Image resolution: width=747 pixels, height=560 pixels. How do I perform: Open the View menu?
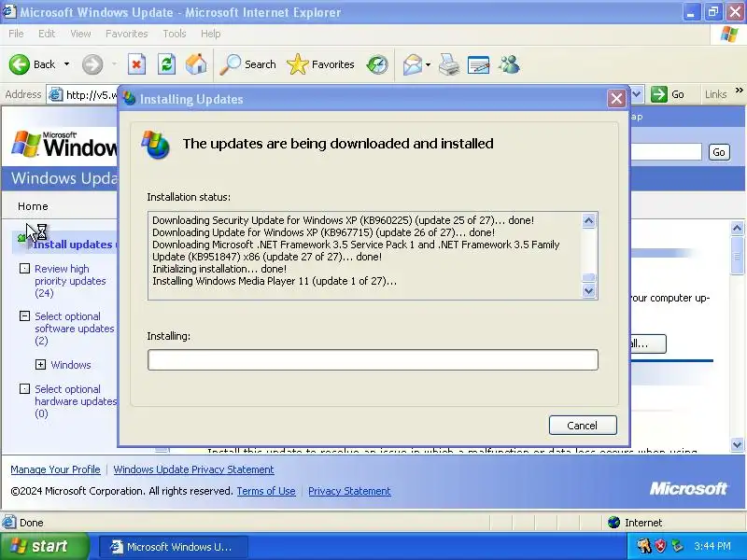tap(80, 34)
